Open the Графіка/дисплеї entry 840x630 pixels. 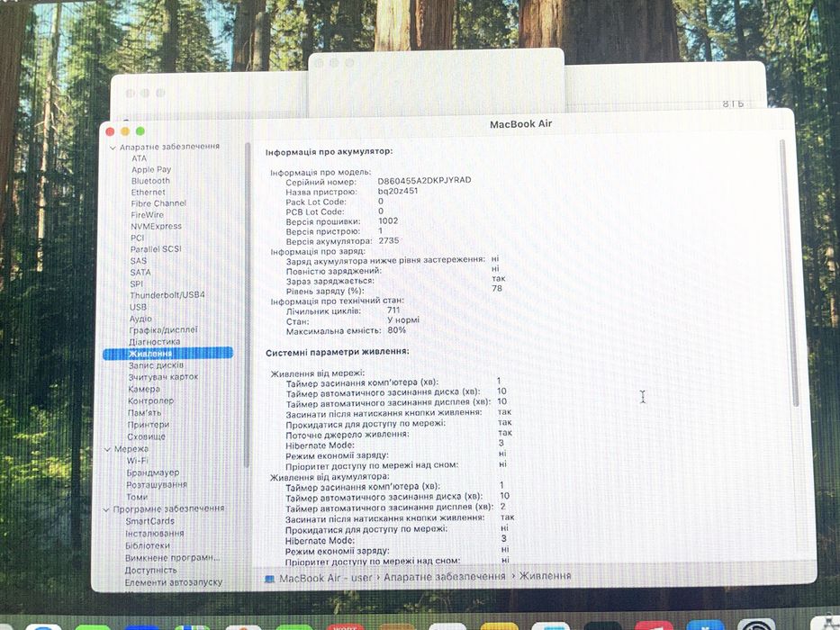[163, 330]
